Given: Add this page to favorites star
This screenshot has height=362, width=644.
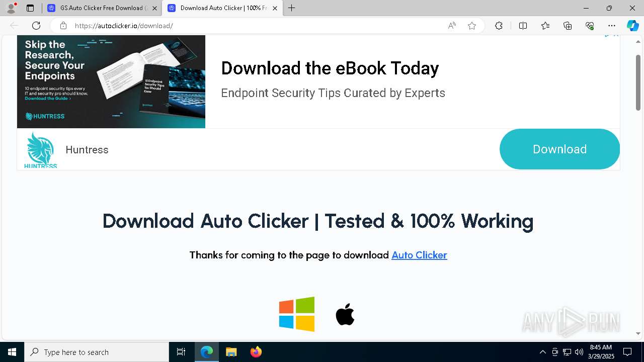Looking at the screenshot, I should point(472,26).
